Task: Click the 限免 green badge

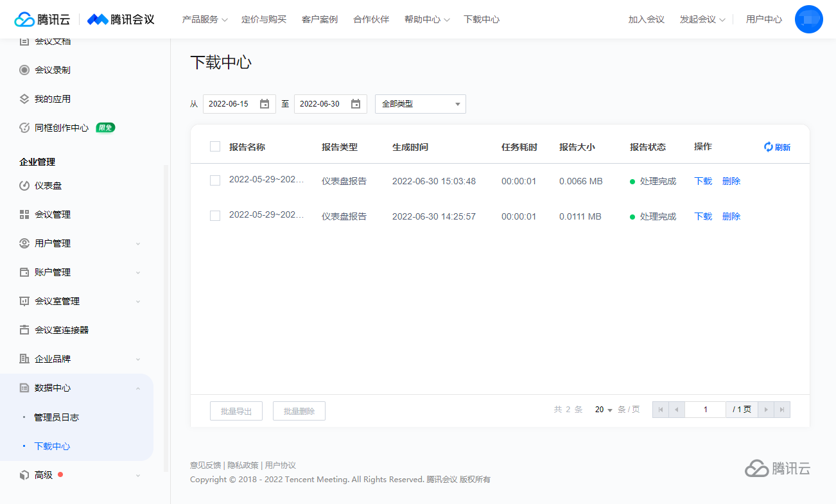Action: click(105, 128)
